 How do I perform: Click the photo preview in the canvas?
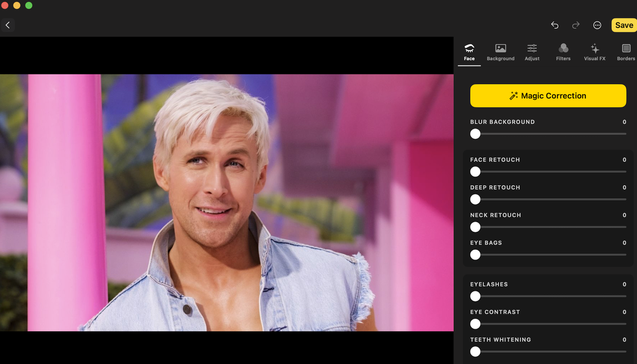(227, 203)
